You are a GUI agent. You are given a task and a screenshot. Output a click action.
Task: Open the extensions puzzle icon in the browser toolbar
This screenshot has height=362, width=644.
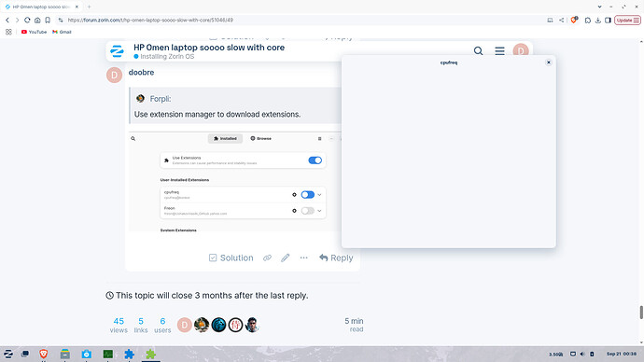click(x=588, y=21)
